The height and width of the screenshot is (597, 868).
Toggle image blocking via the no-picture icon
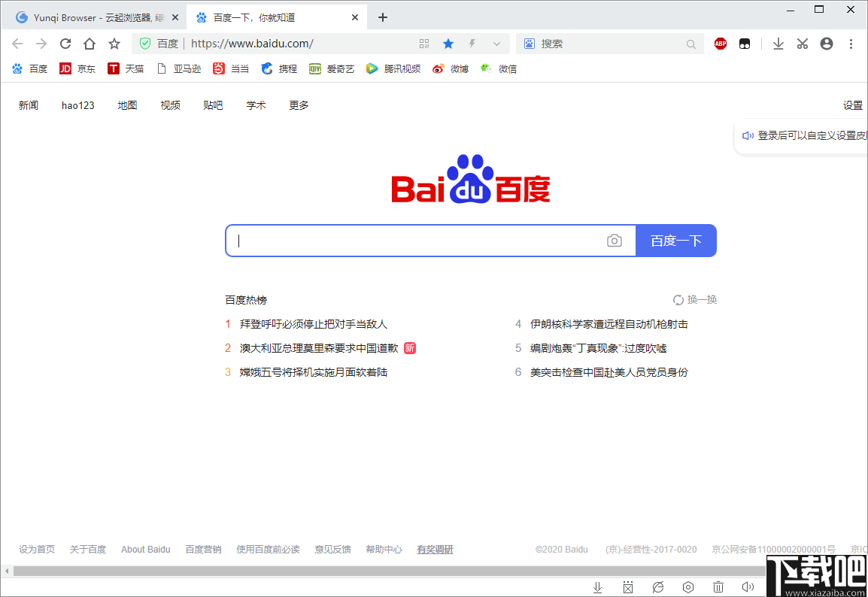click(x=628, y=586)
